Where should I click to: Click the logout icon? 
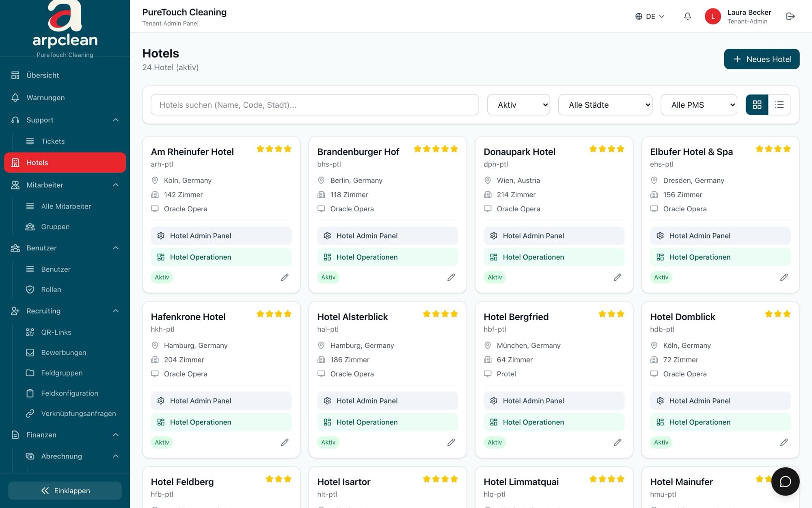[x=790, y=16]
